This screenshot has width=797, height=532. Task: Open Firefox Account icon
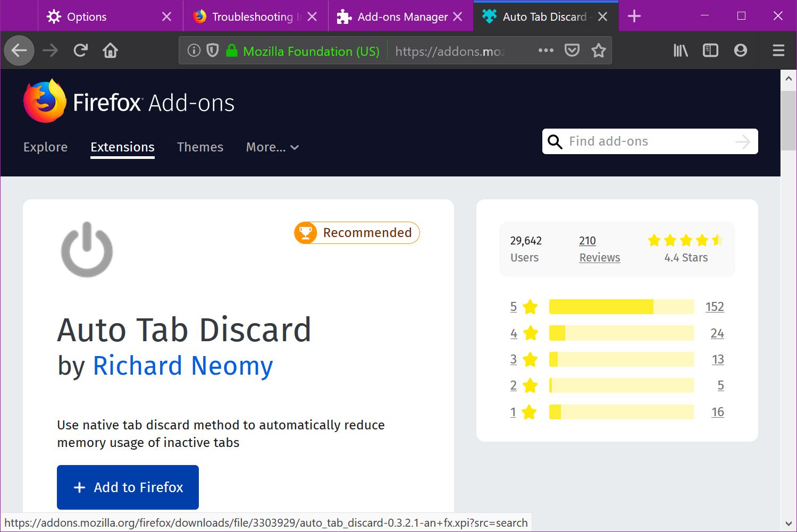point(740,50)
